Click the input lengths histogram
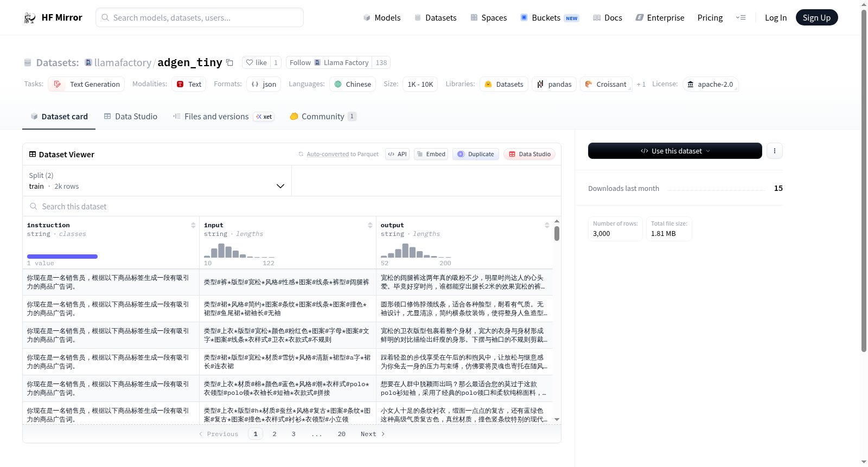The height and width of the screenshot is (467, 868). (x=239, y=250)
